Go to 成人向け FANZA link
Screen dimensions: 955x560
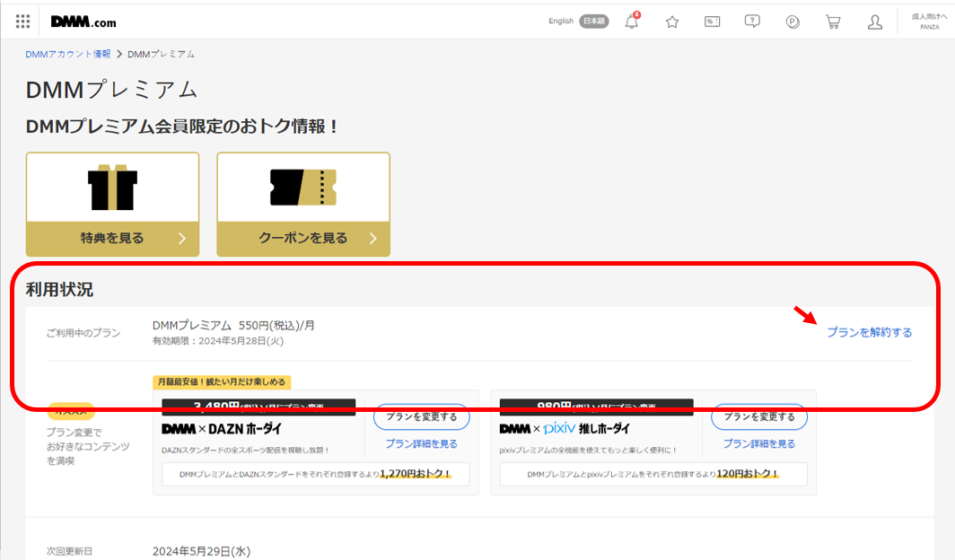(x=929, y=22)
